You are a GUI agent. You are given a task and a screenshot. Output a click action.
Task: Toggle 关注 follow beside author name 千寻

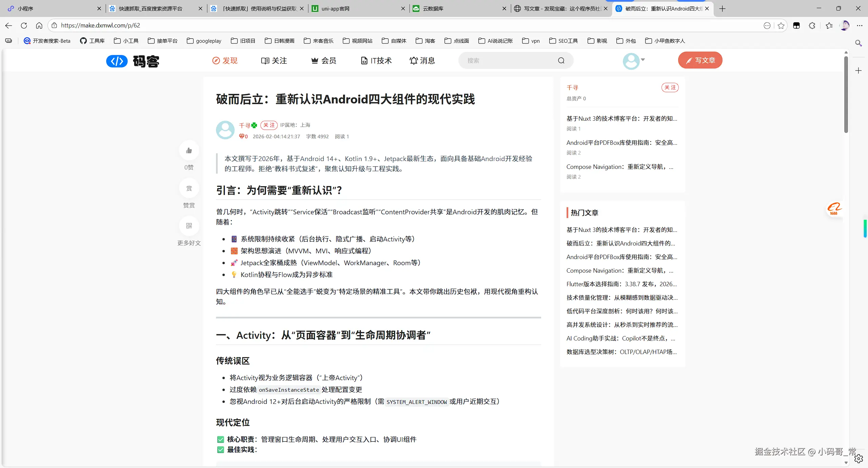269,125
